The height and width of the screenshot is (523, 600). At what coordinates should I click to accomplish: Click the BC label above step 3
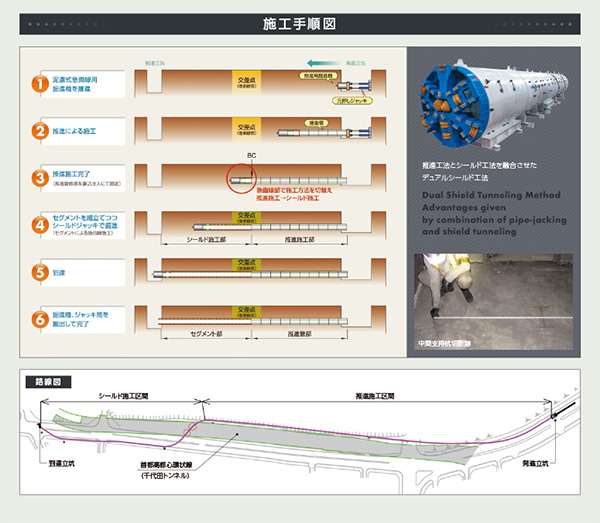251,156
